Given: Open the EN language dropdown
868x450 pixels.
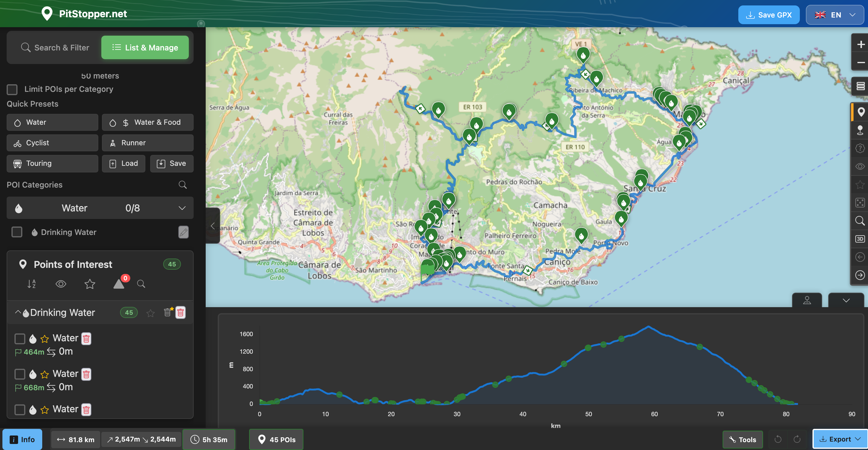Looking at the screenshot, I should coord(835,14).
